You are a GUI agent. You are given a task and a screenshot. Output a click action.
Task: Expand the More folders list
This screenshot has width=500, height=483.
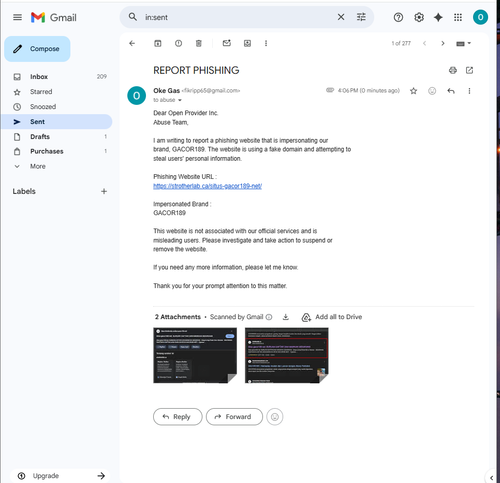pyautogui.click(x=56, y=166)
